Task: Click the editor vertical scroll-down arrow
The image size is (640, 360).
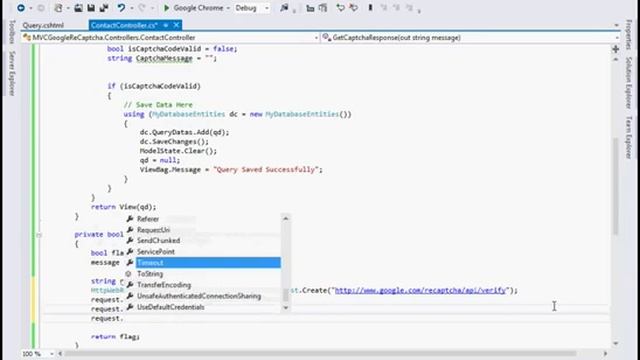Action: click(x=616, y=343)
